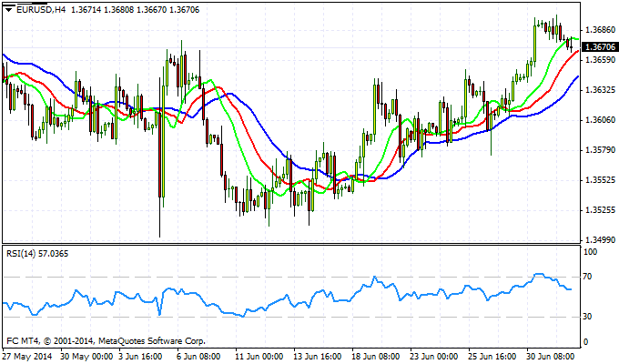This screenshot has height=364, width=619.
Task: Click the FC MT4 MetaQuotes copyright text
Action: [x=107, y=340]
